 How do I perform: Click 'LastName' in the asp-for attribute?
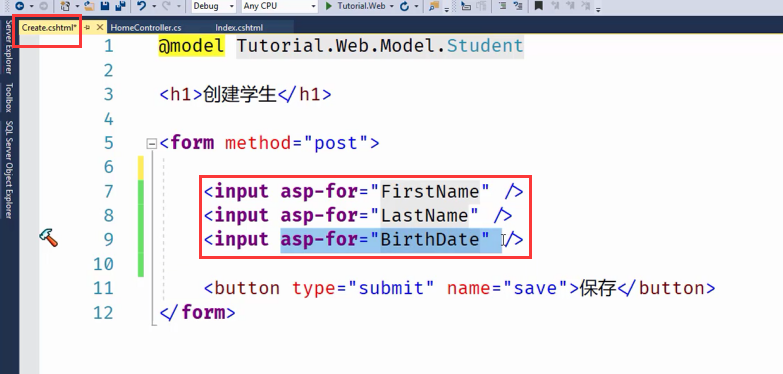(424, 215)
